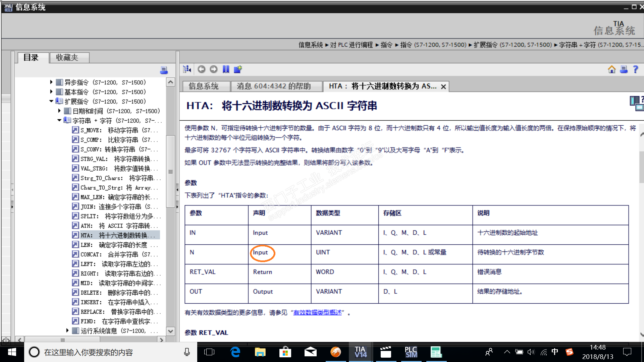
Task: Expand 运行系统信息 tree node
Action: (67, 330)
